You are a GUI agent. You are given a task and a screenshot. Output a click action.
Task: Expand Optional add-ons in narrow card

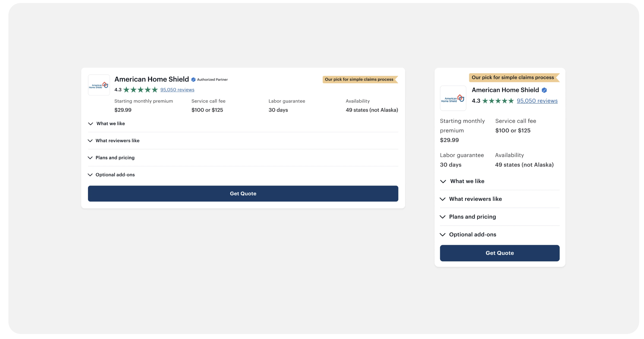point(472,235)
